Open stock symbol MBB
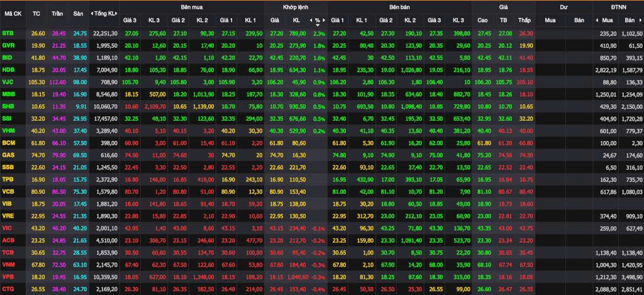 click(x=8, y=94)
